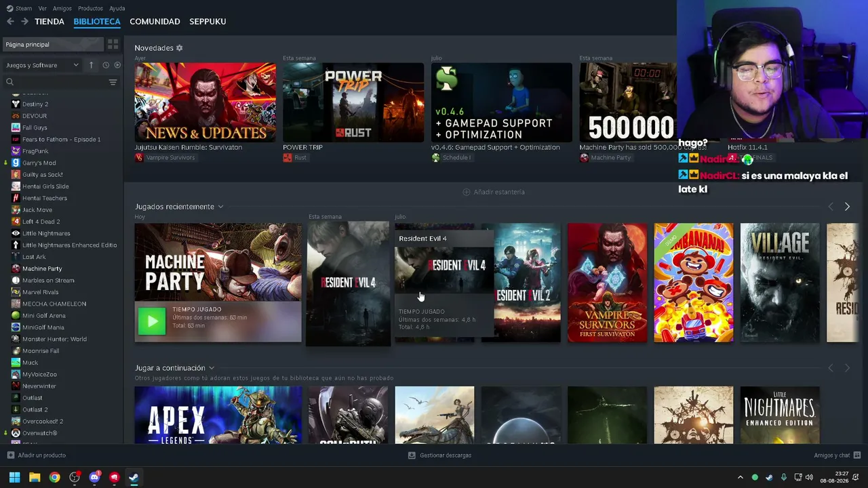Open the Juegos y Software dropdown
Viewport: 868px width, 488px height.
click(x=42, y=65)
